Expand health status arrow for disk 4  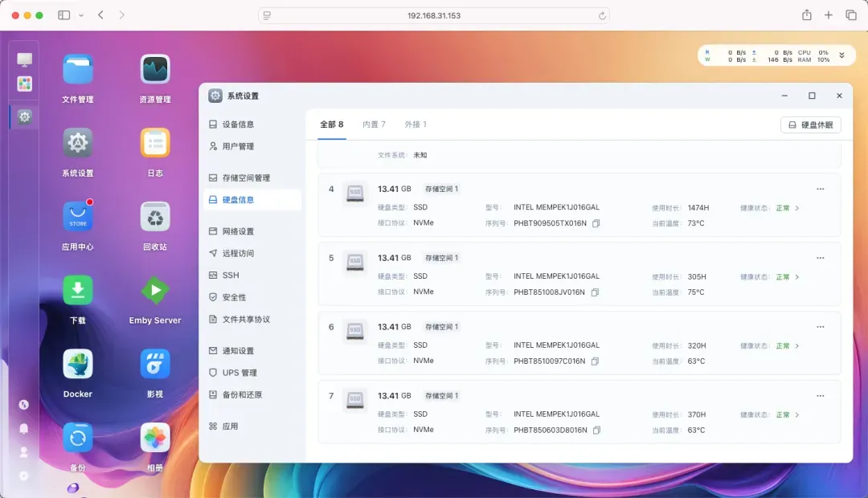click(x=797, y=208)
